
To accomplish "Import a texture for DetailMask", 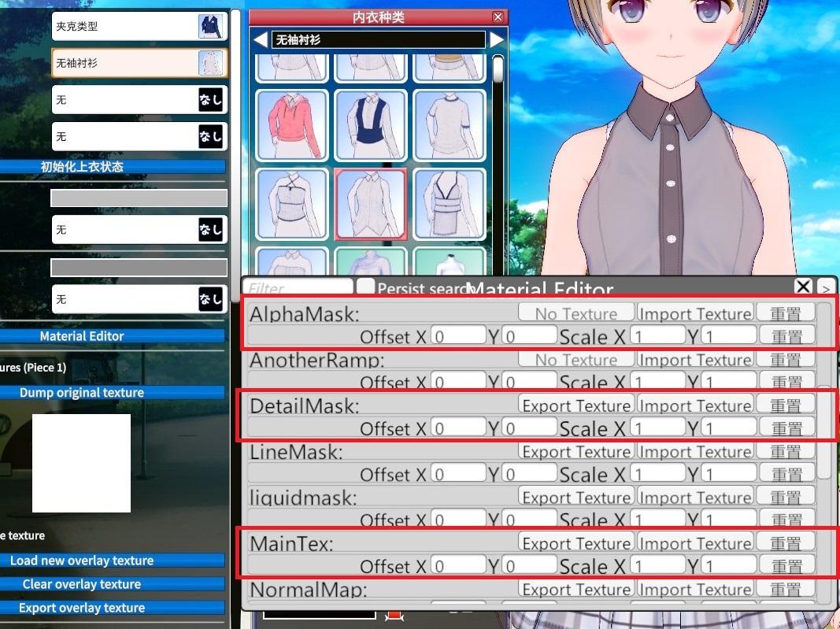I will (x=694, y=405).
